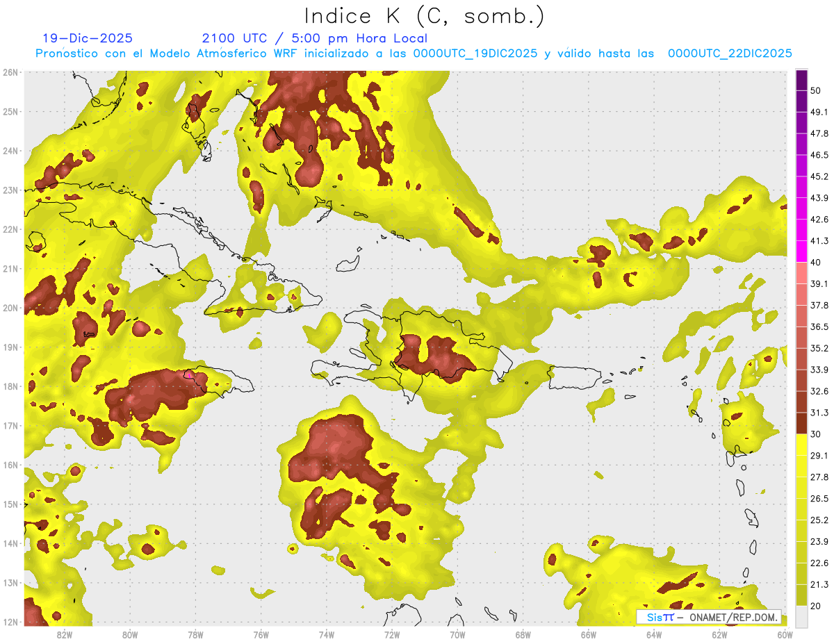The image size is (834, 644).
Task: Click the '78W' longitude label
Action: [196, 634]
